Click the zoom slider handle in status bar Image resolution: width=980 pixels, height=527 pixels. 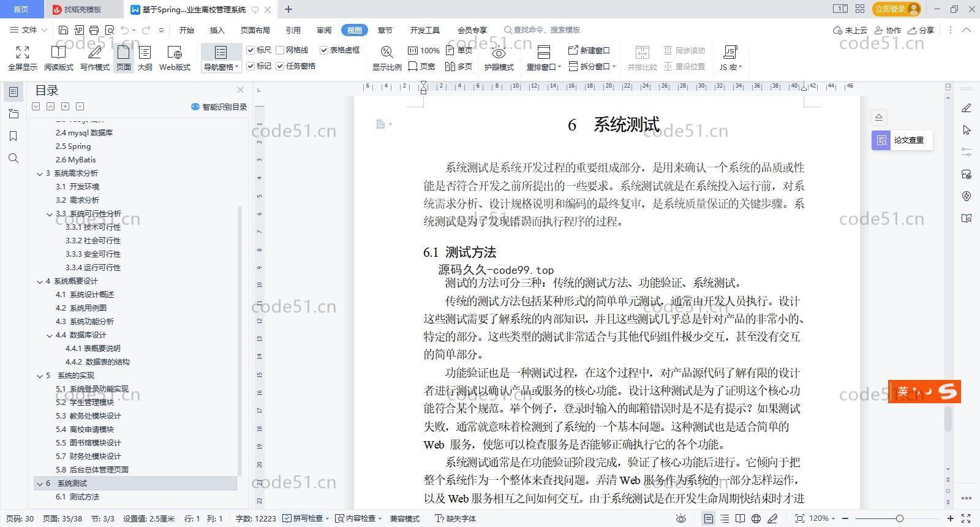899,518
